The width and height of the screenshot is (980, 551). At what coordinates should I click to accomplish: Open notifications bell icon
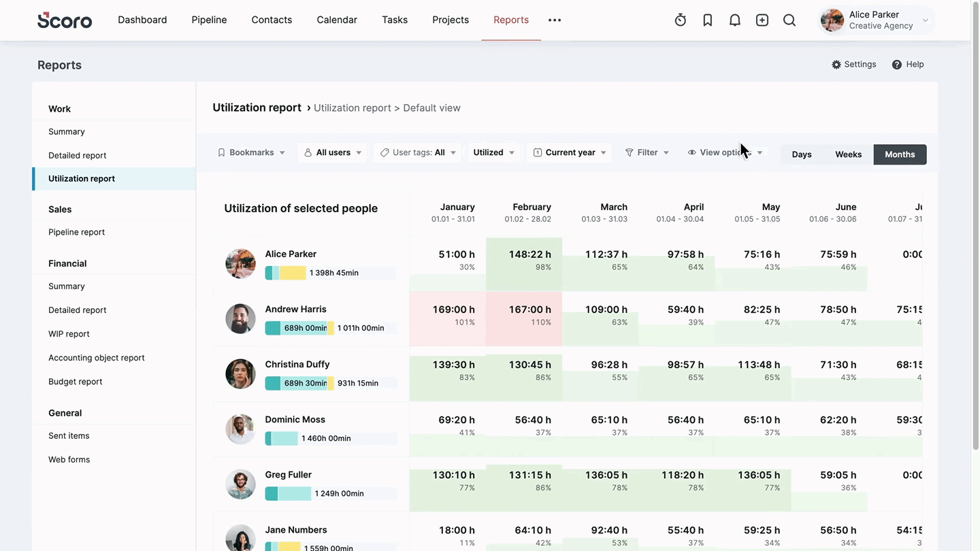(735, 20)
